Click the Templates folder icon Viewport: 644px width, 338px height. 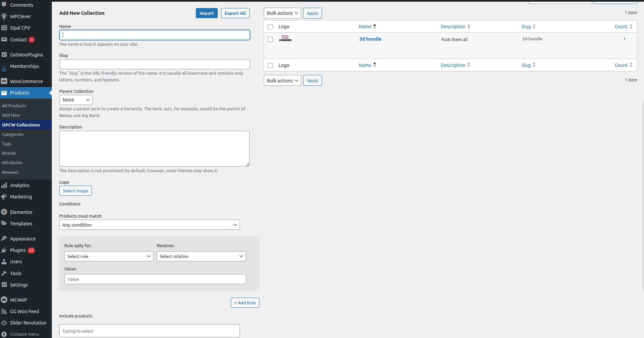click(4, 224)
